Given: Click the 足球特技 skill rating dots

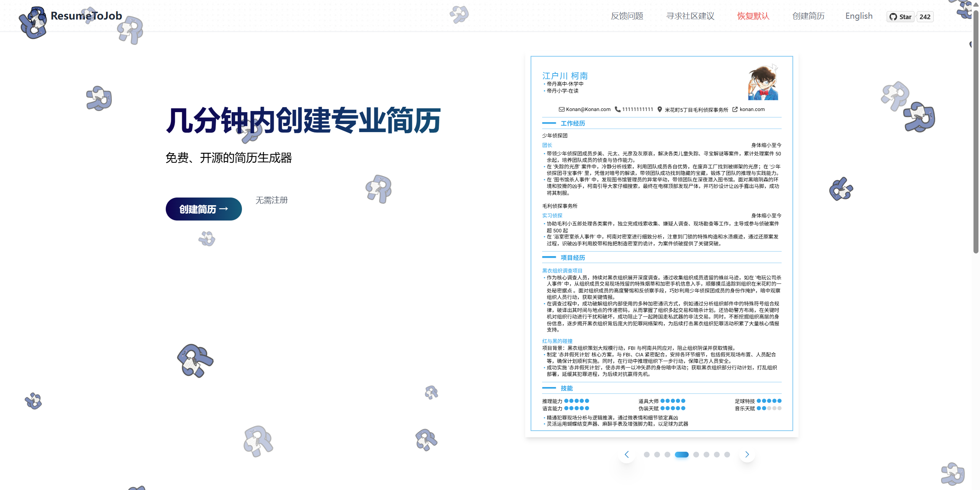Looking at the screenshot, I should click(769, 401).
